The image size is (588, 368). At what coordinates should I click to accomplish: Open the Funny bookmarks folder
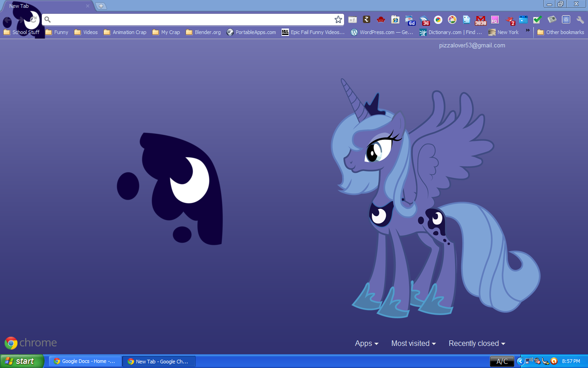[x=57, y=32]
